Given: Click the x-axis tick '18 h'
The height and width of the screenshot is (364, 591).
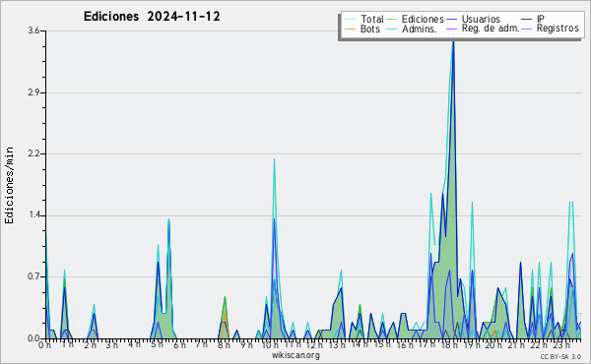Looking at the screenshot, I should pos(449,345).
